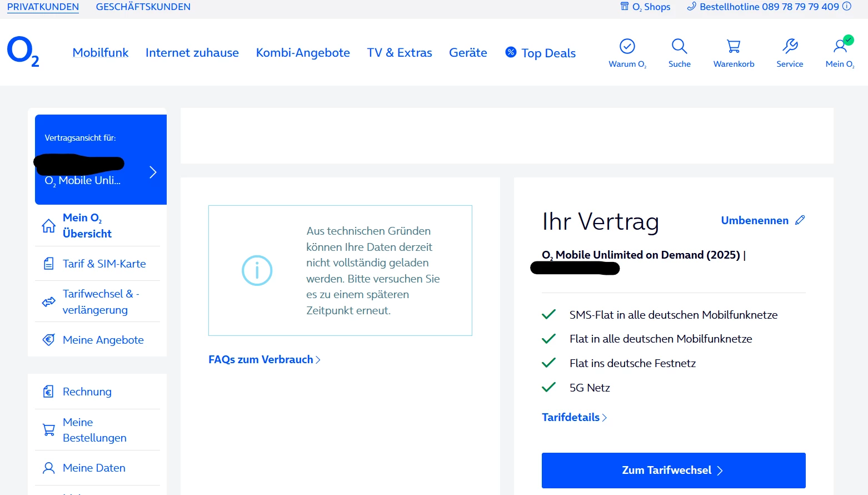Click the Flat in alle deutschen Mobilfunknetze text
This screenshot has height=495, width=868.
[x=661, y=339]
